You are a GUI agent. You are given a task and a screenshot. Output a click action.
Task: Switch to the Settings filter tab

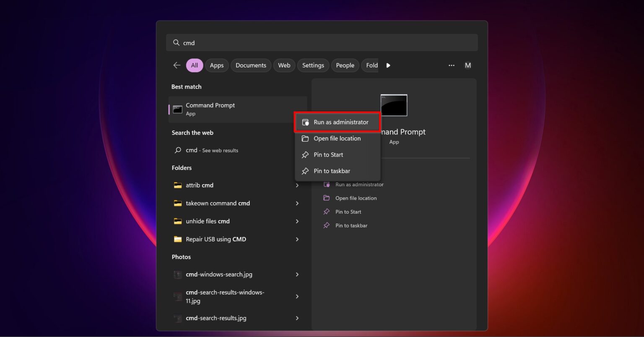[313, 65]
